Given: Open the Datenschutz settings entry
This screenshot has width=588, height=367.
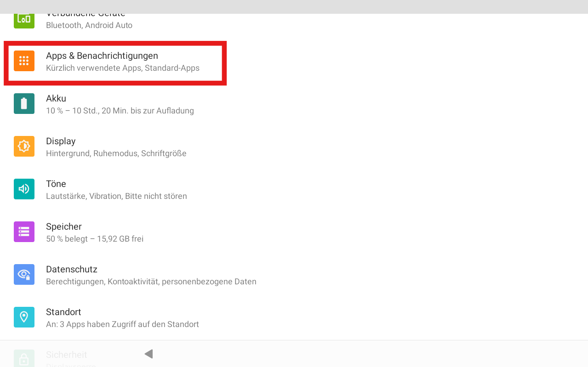Looking at the screenshot, I should 294,275.
